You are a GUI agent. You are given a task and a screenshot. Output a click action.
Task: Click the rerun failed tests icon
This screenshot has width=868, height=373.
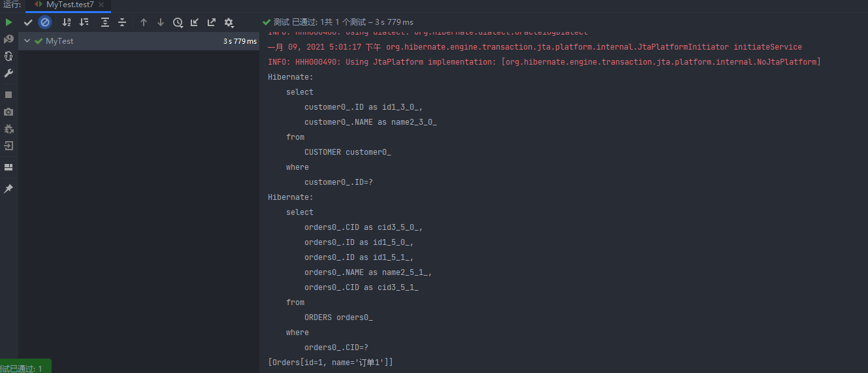coord(8,39)
